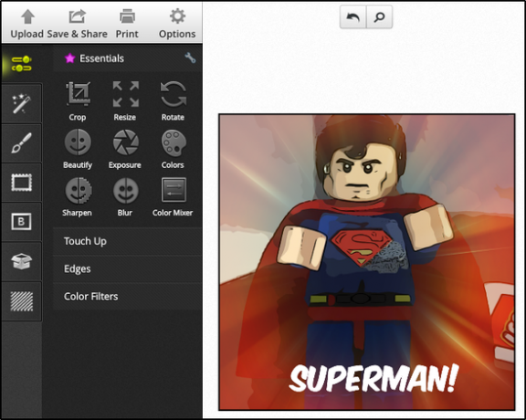Expand the Edges section
Screen dimensions: 526x420
tap(128, 268)
